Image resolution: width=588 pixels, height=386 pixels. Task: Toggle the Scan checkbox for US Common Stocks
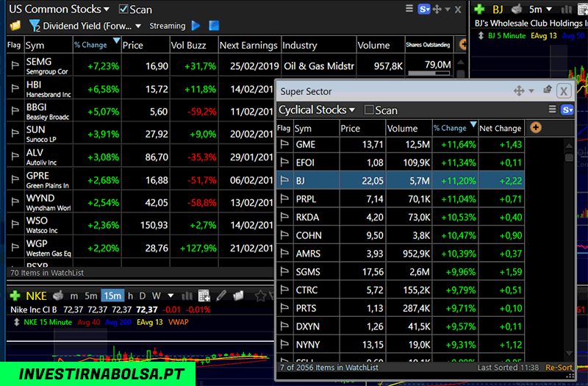123,9
